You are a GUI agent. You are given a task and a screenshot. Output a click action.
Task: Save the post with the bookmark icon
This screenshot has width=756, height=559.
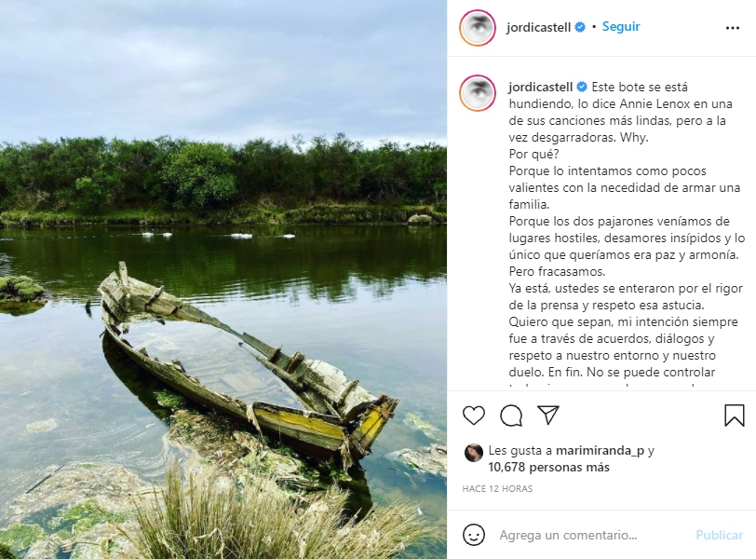pos(735,416)
